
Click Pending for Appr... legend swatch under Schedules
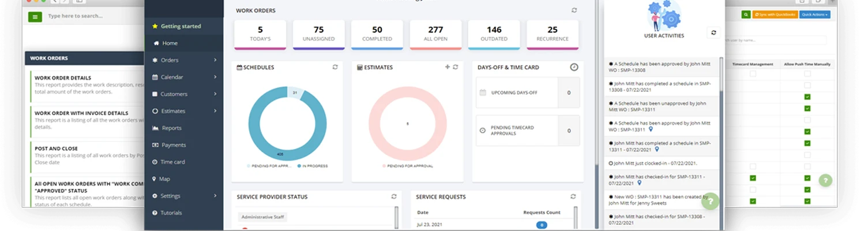coord(249,166)
